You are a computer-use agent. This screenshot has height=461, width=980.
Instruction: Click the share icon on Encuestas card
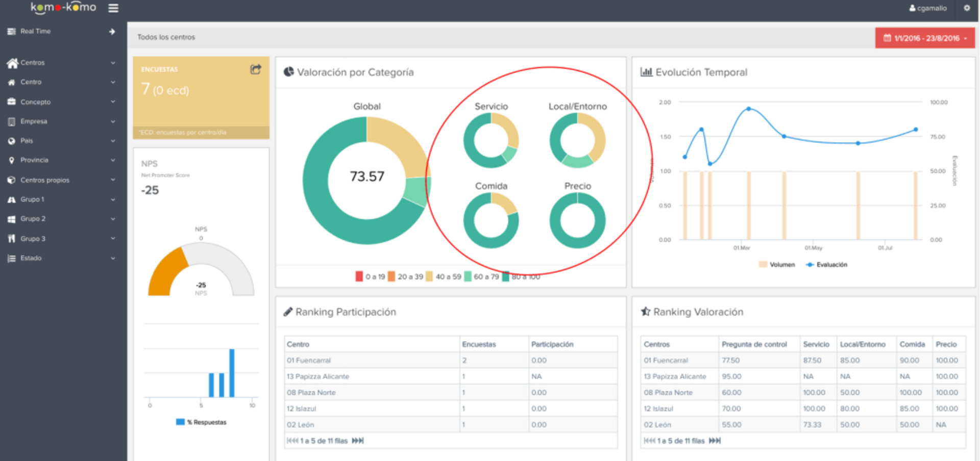(256, 69)
